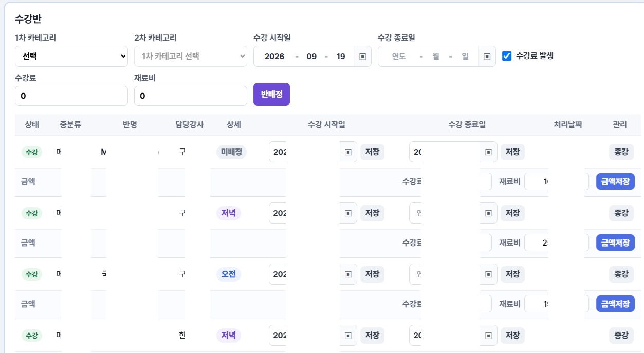The width and height of the screenshot is (644, 353).
Task: Select the year 2026 in 수강 시작일 field
Action: tap(274, 57)
